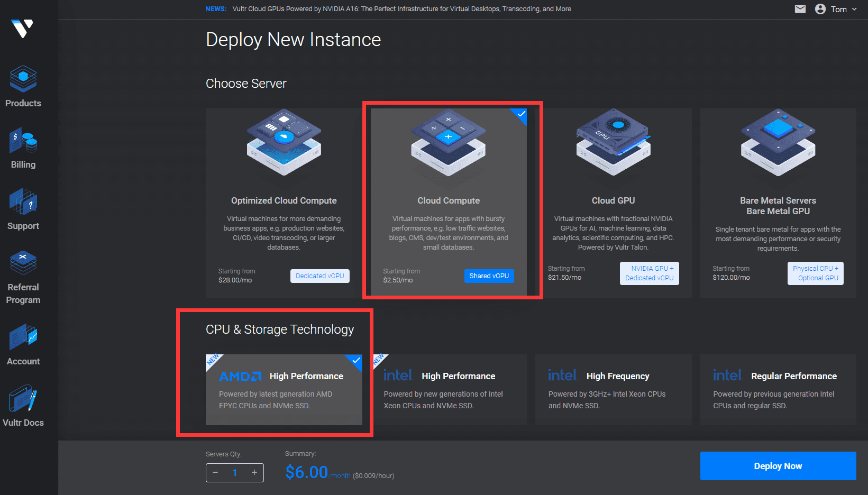Image resolution: width=868 pixels, height=495 pixels.
Task: Select the Cloud GPU heading option
Action: [x=614, y=200]
